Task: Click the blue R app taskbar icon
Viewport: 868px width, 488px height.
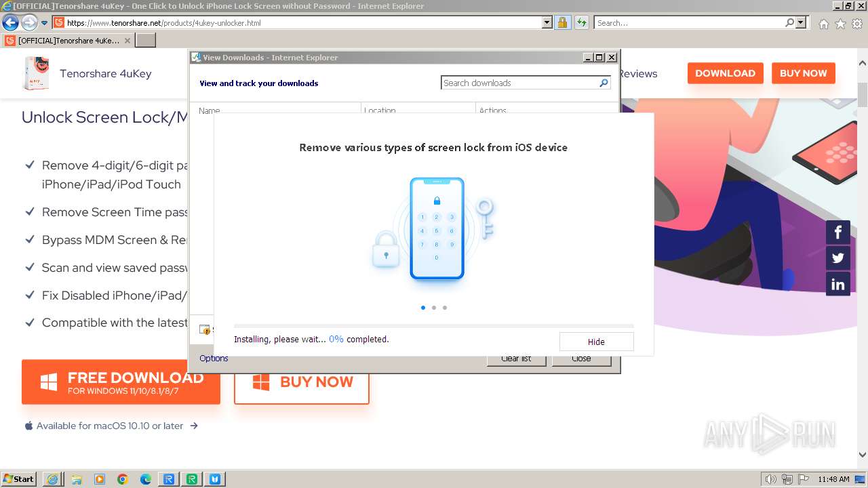Action: [169, 479]
